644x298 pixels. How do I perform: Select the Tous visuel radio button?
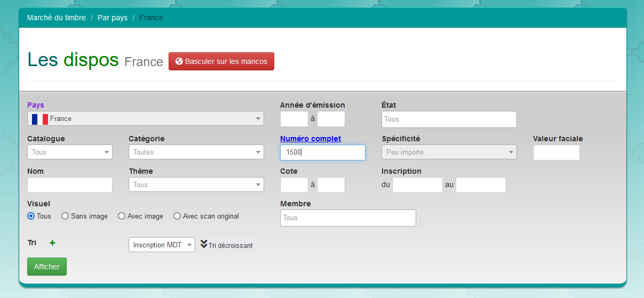[30, 216]
